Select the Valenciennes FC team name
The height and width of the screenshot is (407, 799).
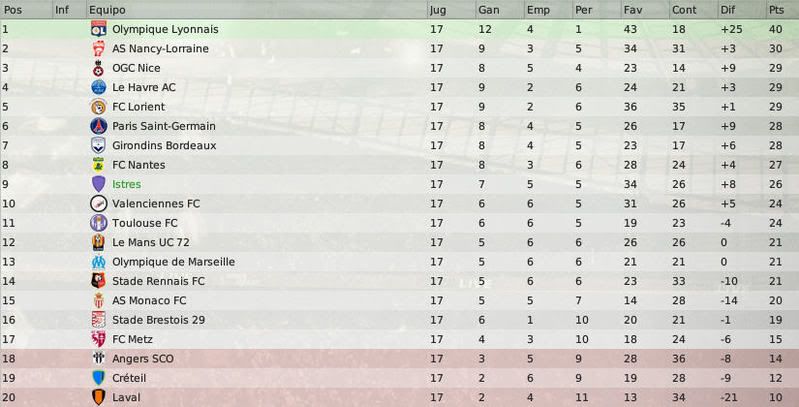click(156, 204)
